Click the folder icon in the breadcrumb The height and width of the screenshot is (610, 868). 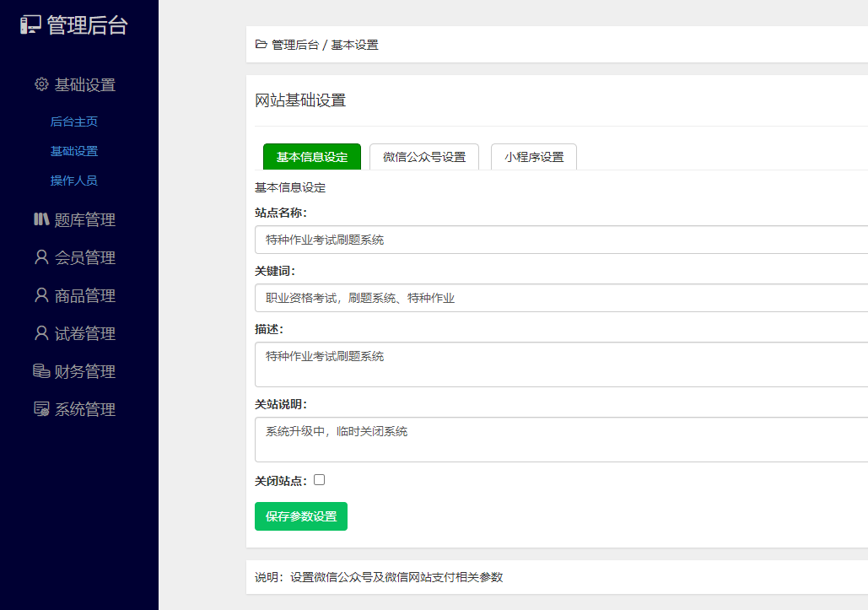tap(261, 45)
